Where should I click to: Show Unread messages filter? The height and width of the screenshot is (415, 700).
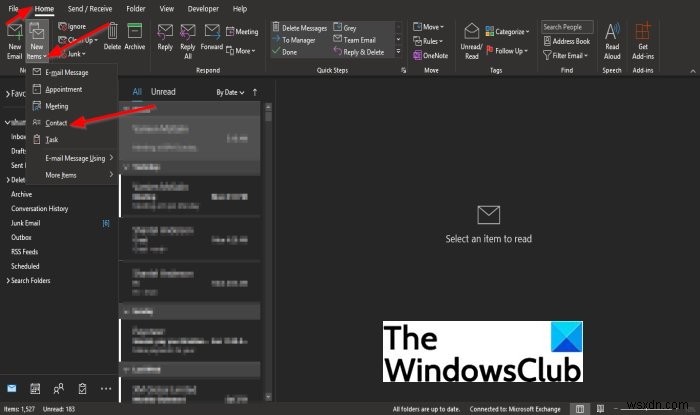(x=163, y=91)
